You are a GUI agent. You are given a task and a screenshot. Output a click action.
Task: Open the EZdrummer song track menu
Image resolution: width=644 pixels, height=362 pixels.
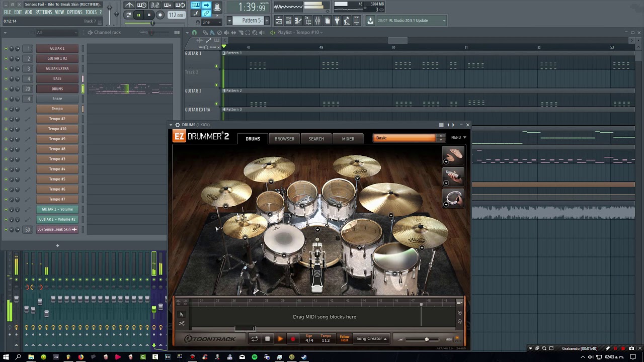[459, 302]
